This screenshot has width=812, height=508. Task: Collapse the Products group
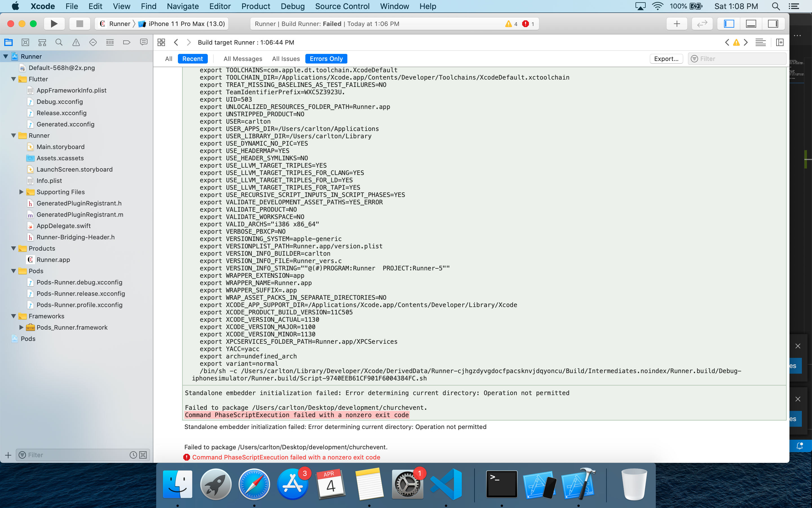pyautogui.click(x=14, y=248)
